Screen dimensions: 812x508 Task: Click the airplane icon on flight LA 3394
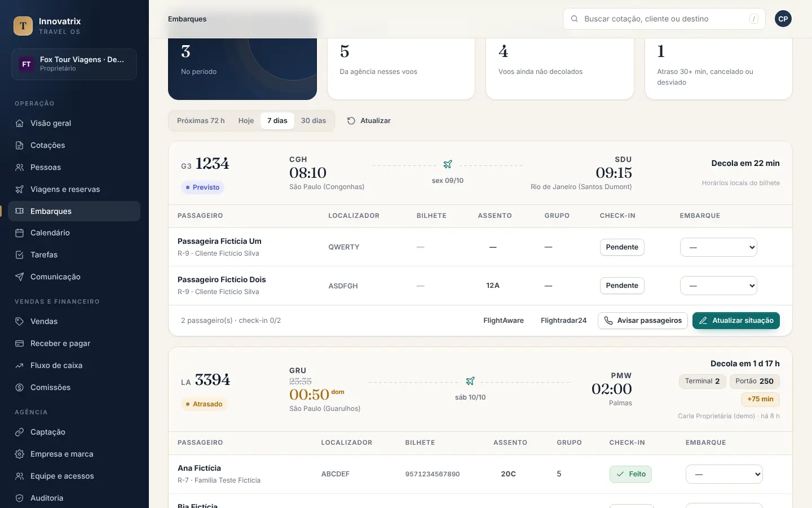(470, 381)
